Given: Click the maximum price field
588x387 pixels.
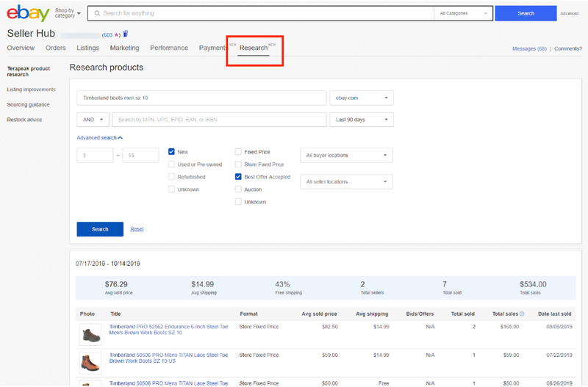Looking at the screenshot, I should coord(140,155).
